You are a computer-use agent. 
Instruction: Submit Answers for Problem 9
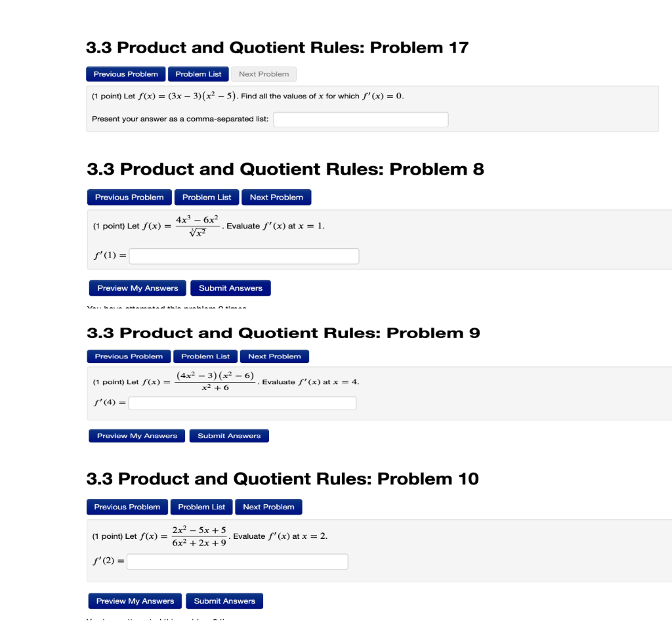pos(228,435)
